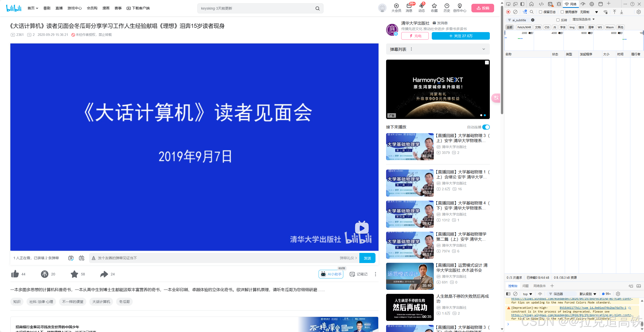Click the 发送 danmaku send button
The image size is (644, 332).
coord(367,258)
